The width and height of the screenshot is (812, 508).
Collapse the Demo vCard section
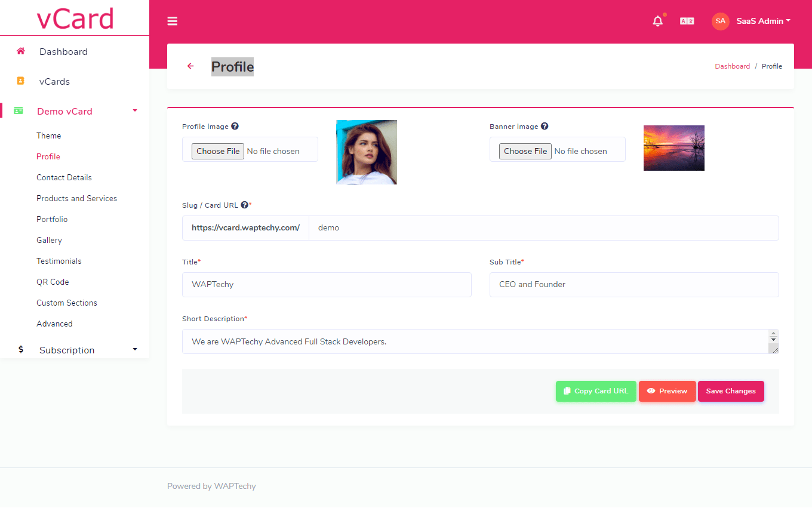pyautogui.click(x=134, y=110)
